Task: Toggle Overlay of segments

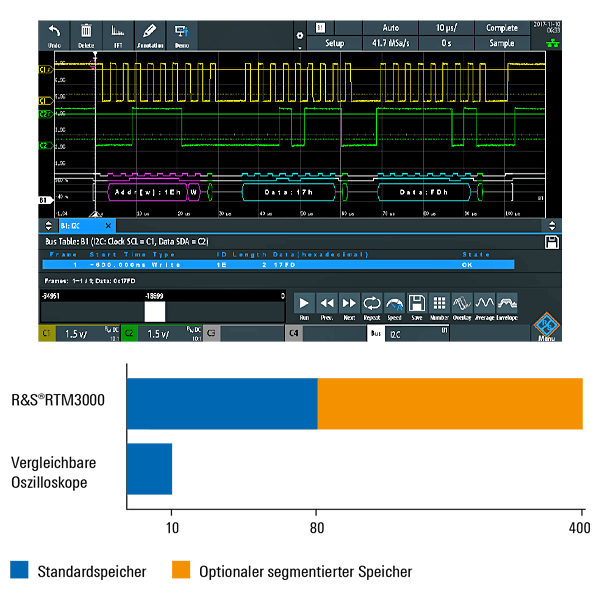Action: coord(462,307)
